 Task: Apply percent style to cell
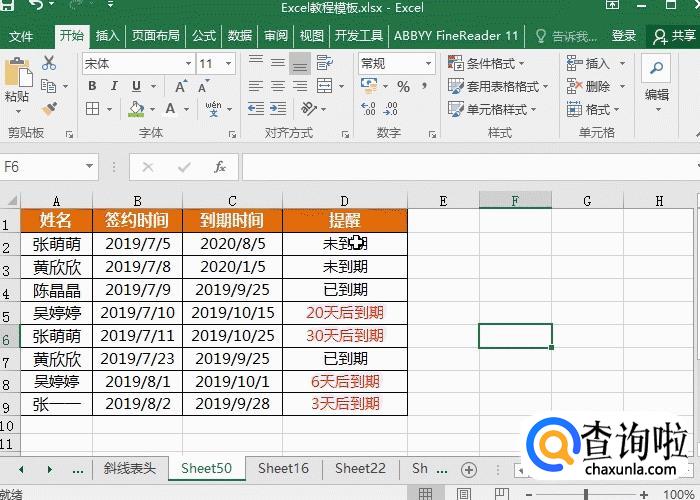click(403, 87)
